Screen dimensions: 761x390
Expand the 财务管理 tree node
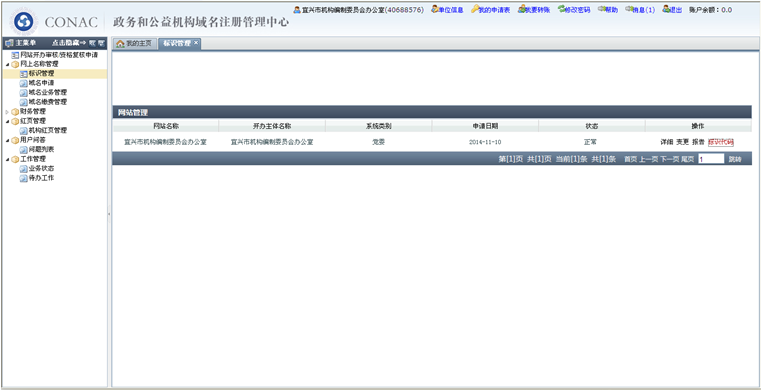click(x=7, y=112)
